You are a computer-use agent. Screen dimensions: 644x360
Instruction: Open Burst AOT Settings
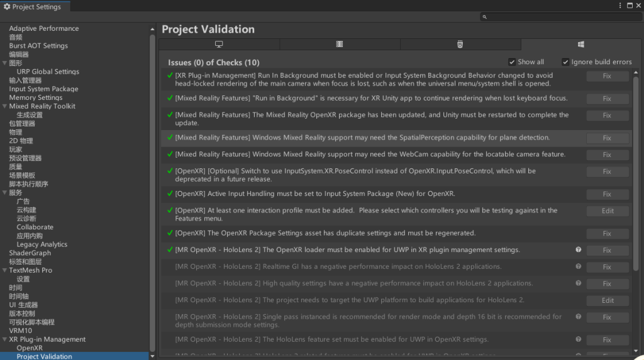[38, 46]
